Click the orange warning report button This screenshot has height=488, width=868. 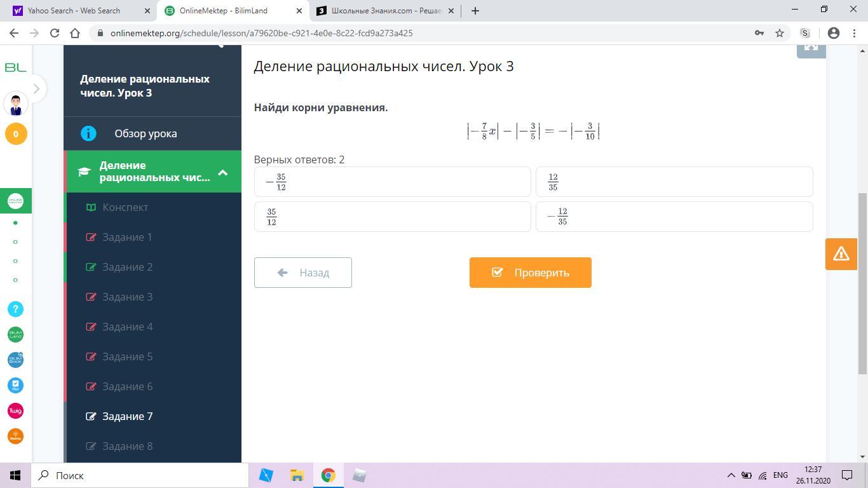click(x=841, y=254)
